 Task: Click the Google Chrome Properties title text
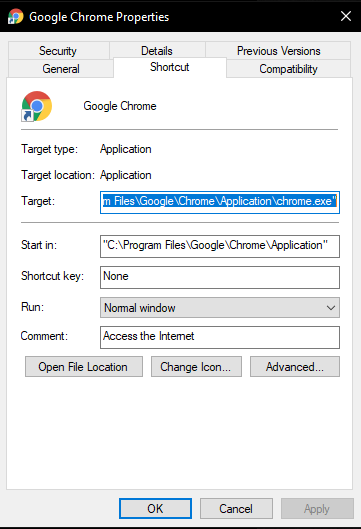coord(99,17)
